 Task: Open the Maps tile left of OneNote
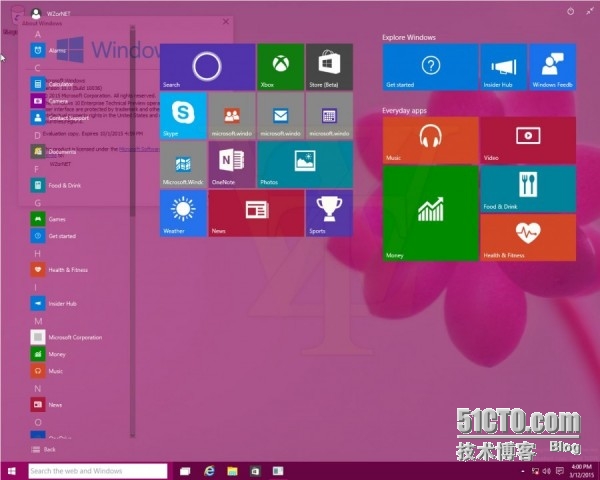pyautogui.click(x=183, y=164)
